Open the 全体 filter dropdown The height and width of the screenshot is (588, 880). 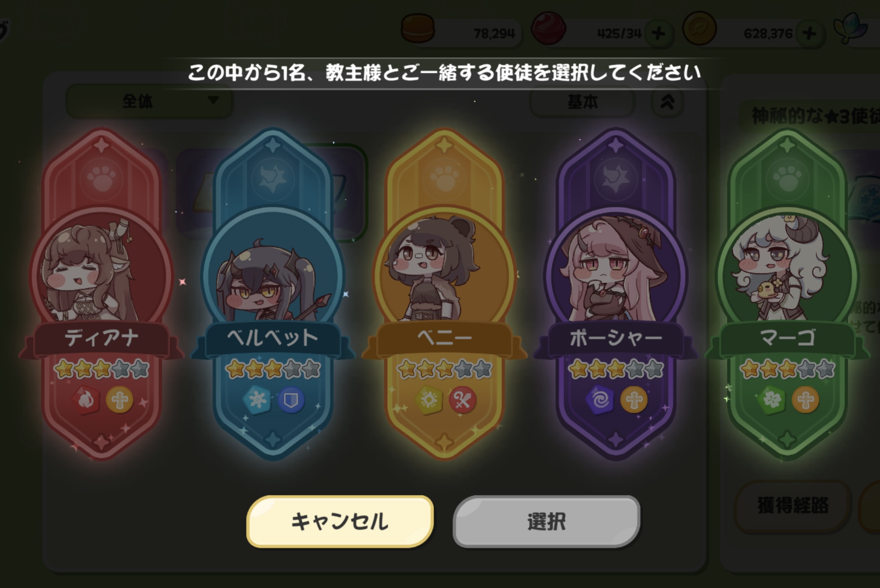click(150, 101)
